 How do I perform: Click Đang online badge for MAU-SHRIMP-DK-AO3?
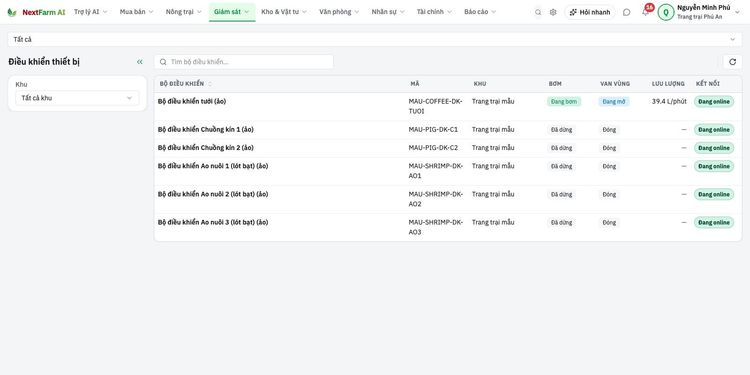pos(714,223)
